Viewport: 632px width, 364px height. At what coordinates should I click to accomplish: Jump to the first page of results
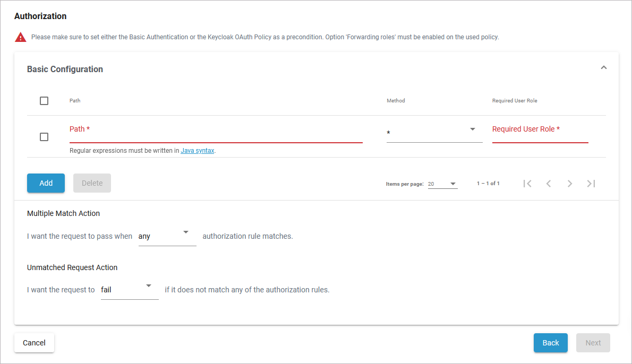(x=527, y=183)
